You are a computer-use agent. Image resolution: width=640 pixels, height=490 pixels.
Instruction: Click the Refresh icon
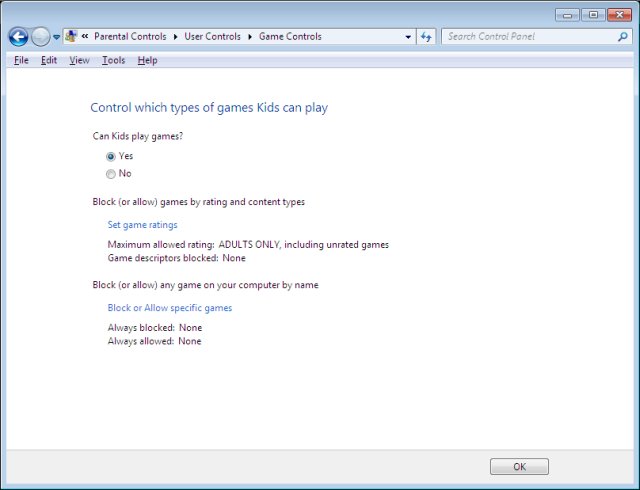click(x=426, y=37)
